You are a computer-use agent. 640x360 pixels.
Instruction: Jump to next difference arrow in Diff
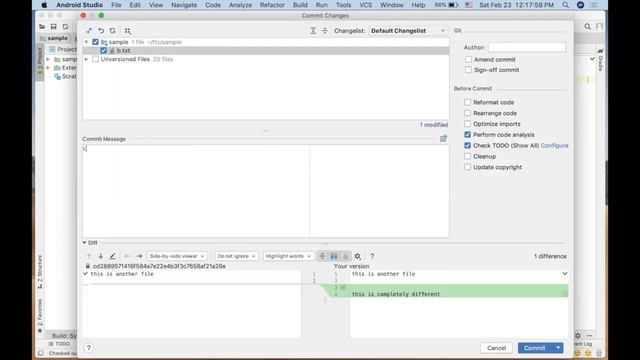tap(101, 256)
